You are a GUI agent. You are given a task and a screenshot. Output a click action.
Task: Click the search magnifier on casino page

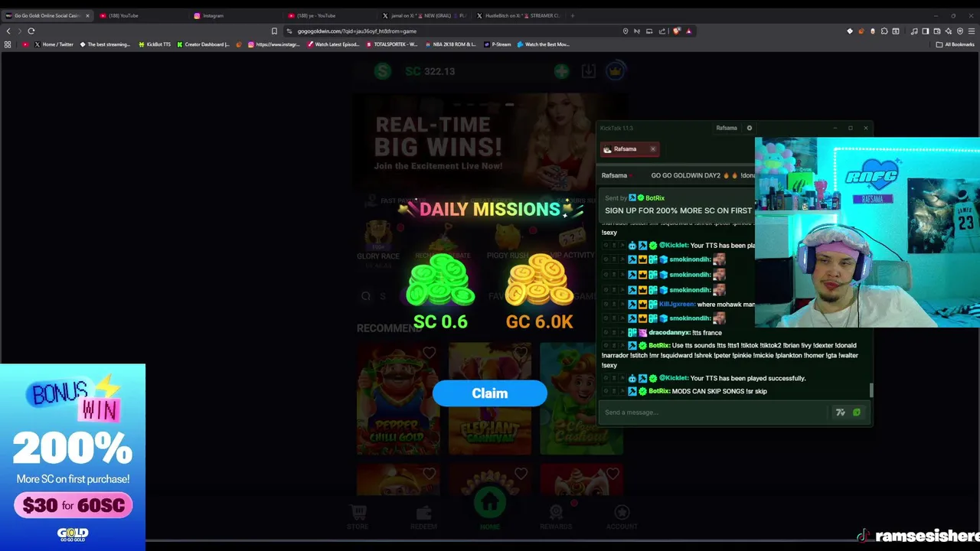366,296
